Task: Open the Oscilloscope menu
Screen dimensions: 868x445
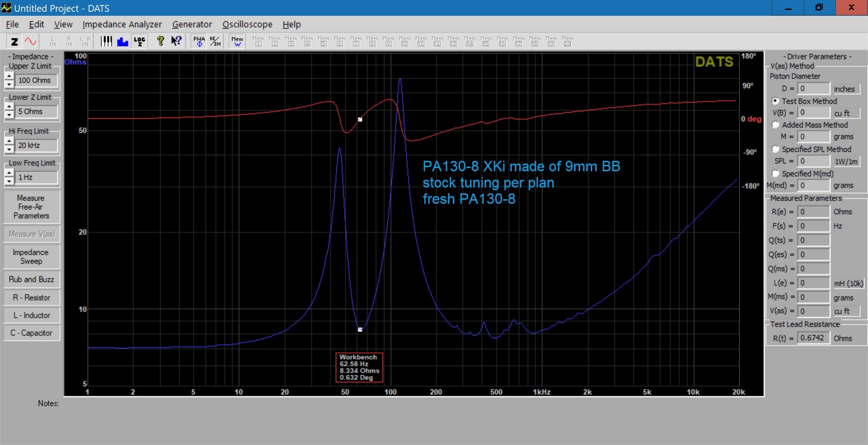Action: (247, 24)
